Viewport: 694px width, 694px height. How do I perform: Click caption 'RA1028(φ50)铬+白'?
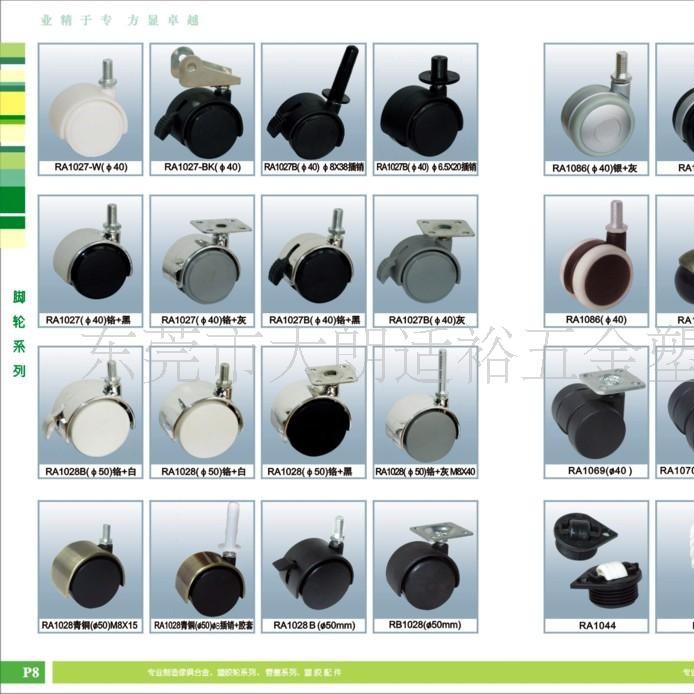[x=203, y=472]
